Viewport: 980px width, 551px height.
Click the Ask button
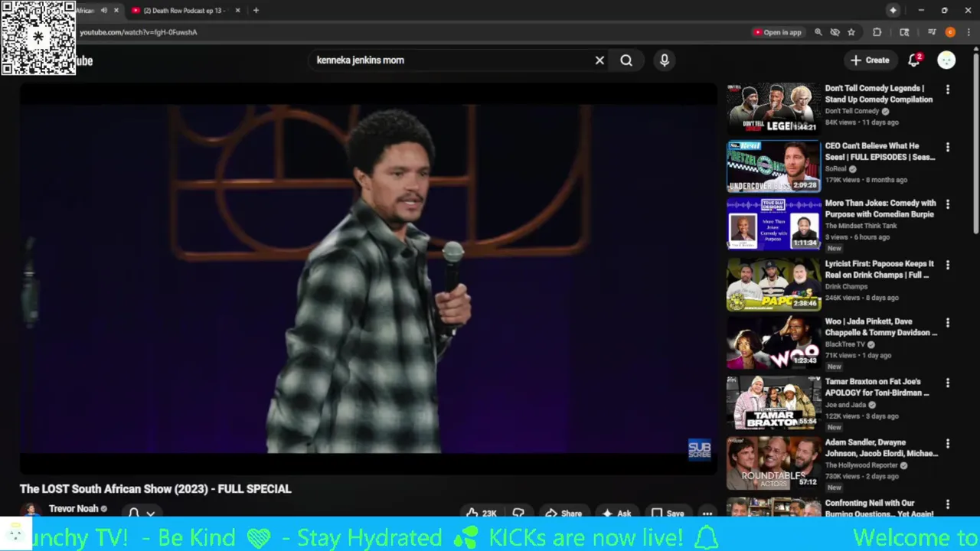[x=616, y=514]
